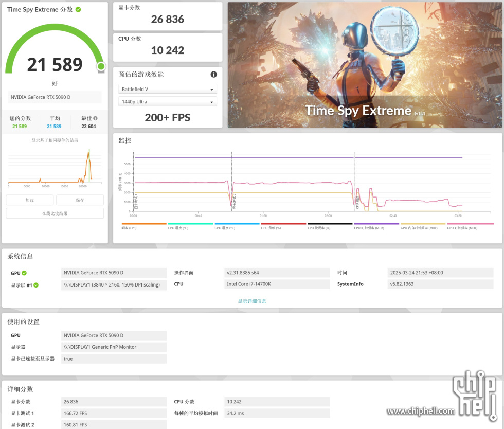
Task: Click the \\.\DISPLAY1 Generic PnP Monitor field
Action: point(114,347)
